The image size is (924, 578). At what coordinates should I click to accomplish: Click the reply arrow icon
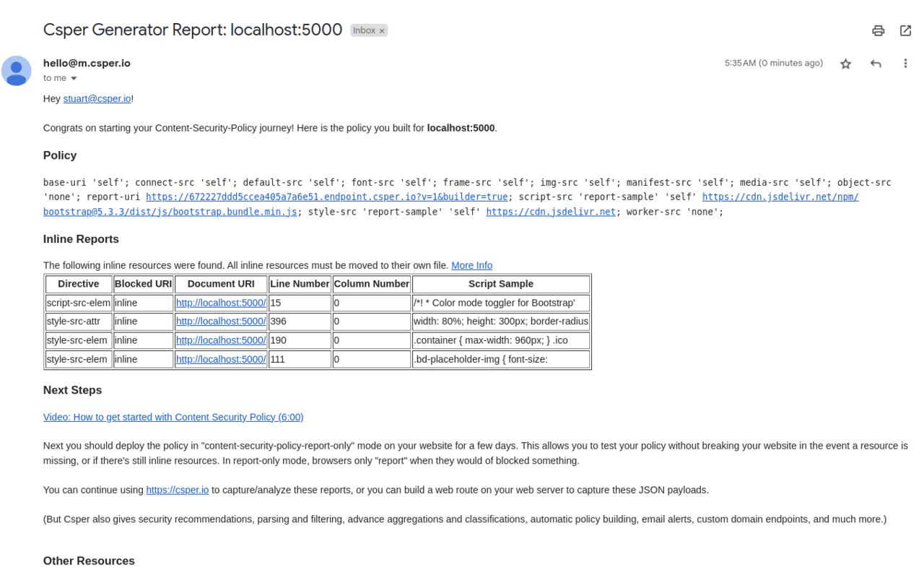click(x=876, y=64)
